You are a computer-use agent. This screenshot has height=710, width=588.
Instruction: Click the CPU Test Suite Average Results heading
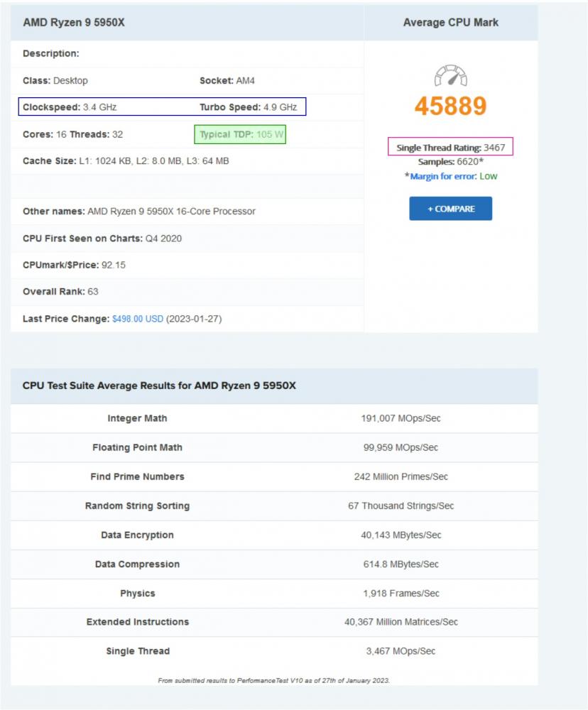159,386
